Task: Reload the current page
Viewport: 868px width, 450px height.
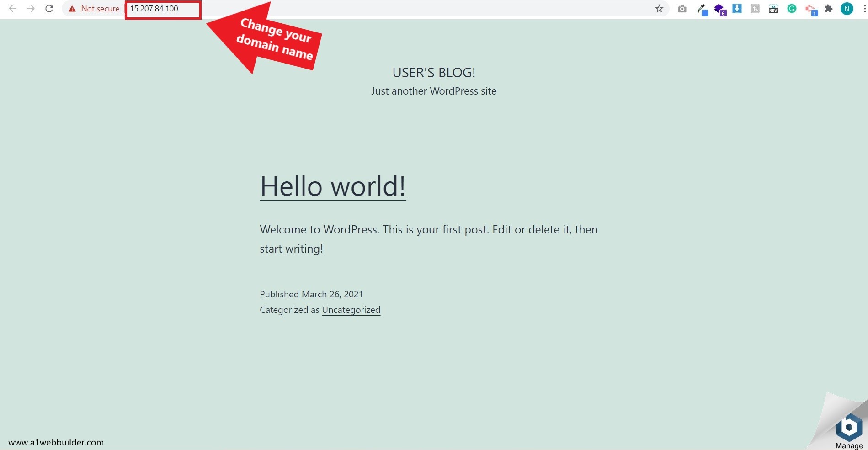Action: pos(49,8)
